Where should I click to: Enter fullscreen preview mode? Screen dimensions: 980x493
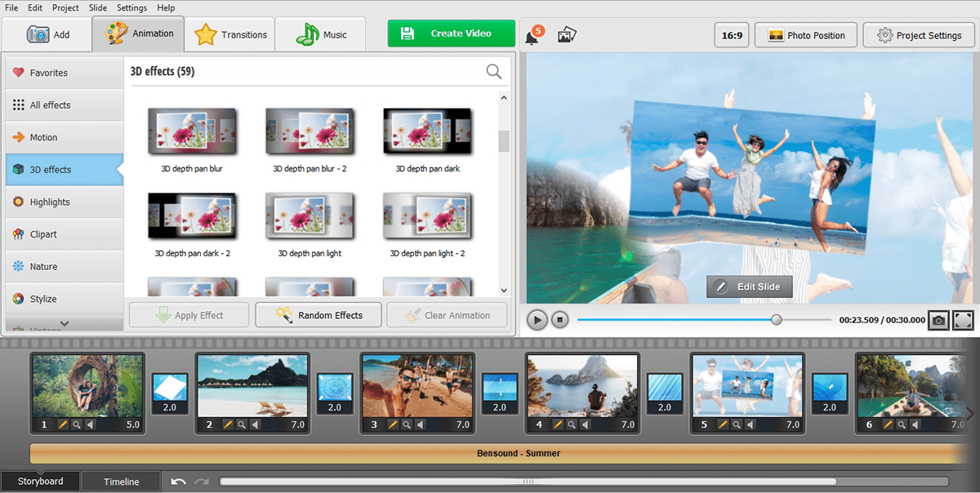(x=964, y=320)
